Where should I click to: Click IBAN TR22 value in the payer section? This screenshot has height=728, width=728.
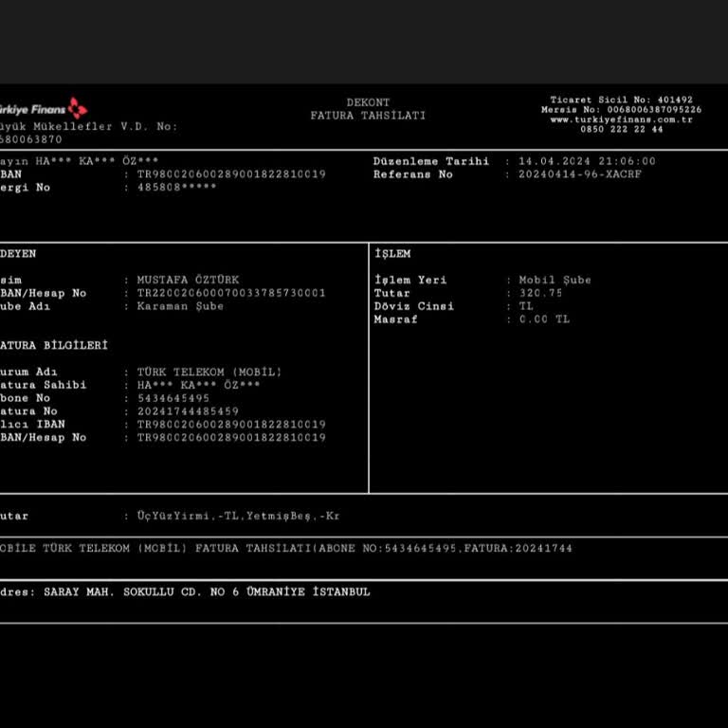231,293
